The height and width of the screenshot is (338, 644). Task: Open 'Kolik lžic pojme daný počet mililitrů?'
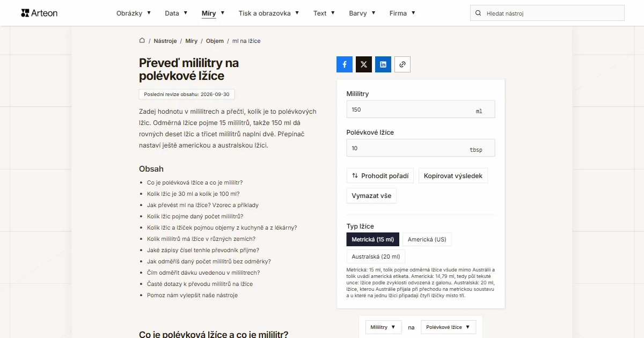pos(195,216)
